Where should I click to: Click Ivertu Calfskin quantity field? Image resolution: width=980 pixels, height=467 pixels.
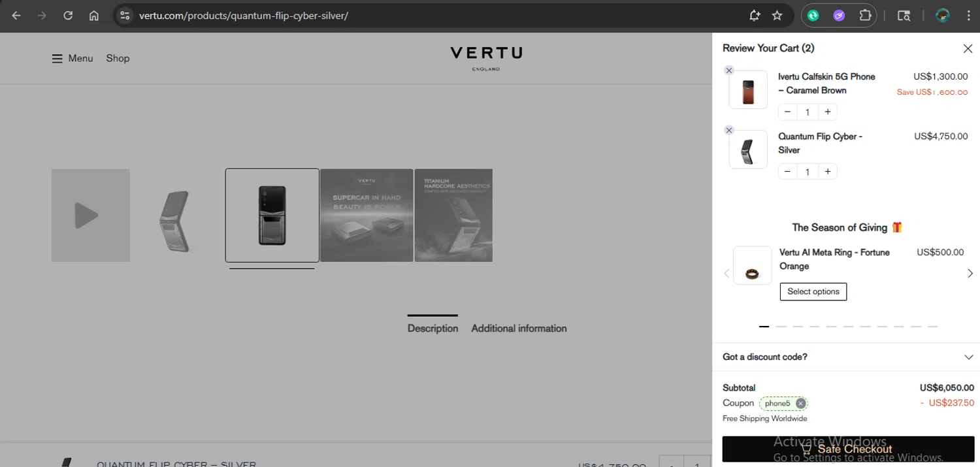(x=808, y=112)
